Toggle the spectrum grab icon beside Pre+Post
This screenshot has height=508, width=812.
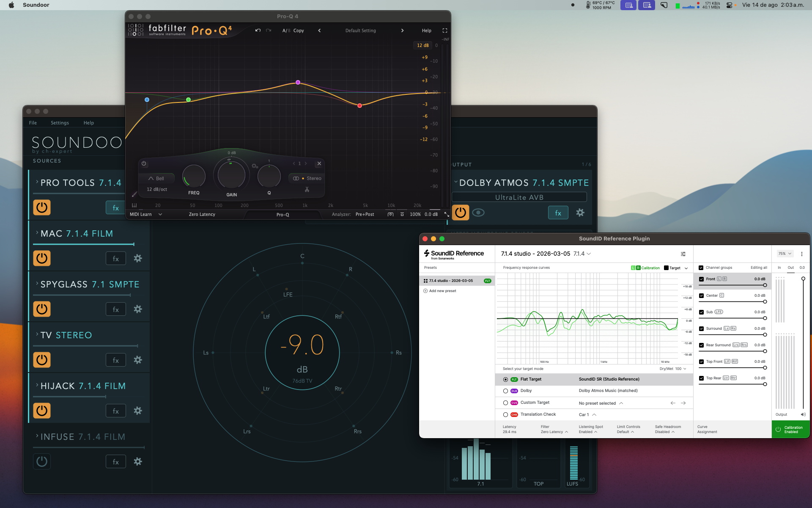coord(390,215)
